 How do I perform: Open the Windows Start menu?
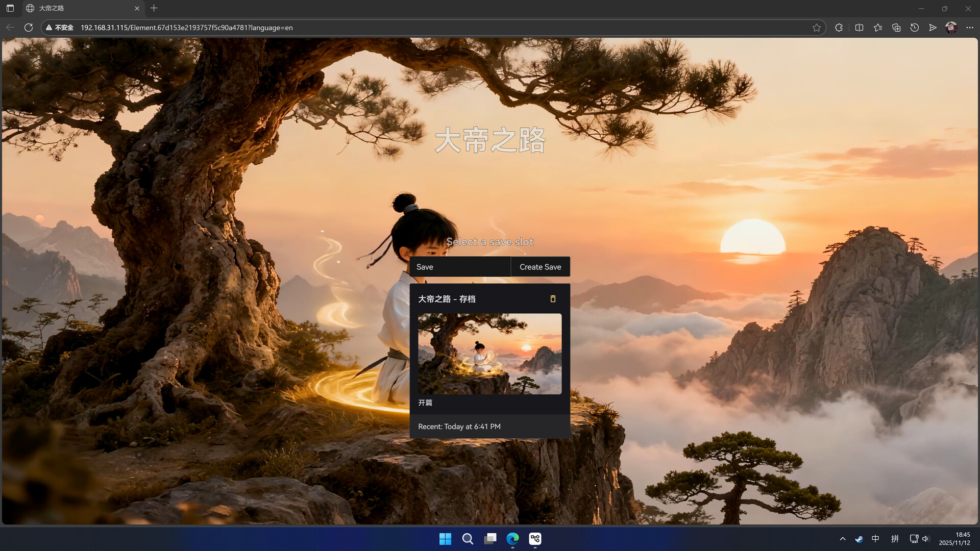(x=445, y=539)
